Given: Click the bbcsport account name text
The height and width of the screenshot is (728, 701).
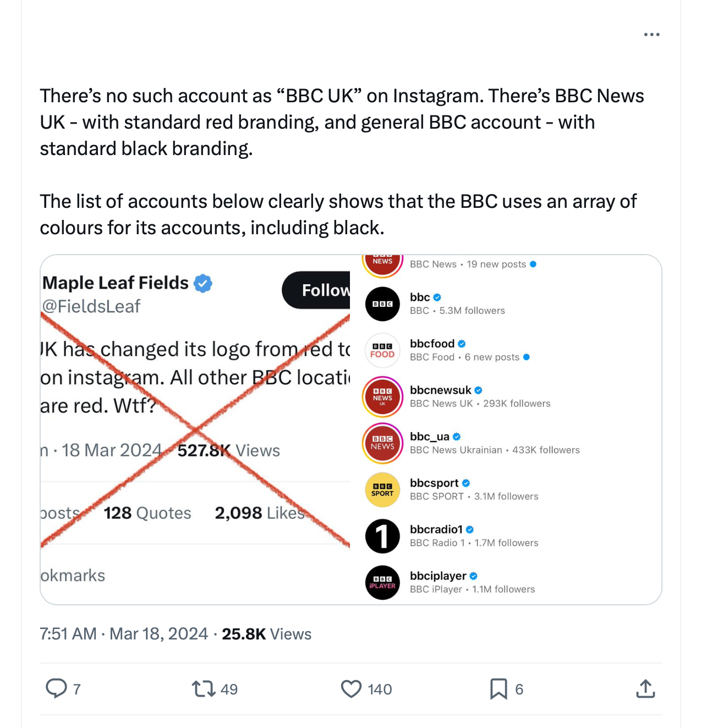Looking at the screenshot, I should tap(434, 483).
